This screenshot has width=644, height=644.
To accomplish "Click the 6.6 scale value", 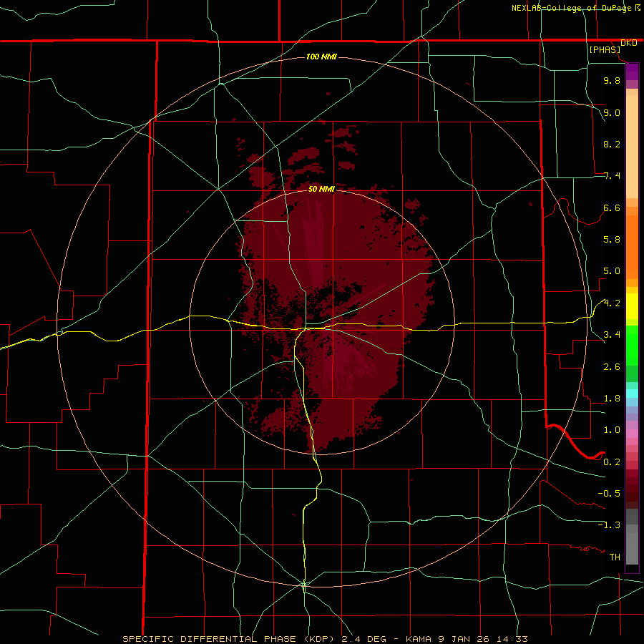I will tap(612, 208).
